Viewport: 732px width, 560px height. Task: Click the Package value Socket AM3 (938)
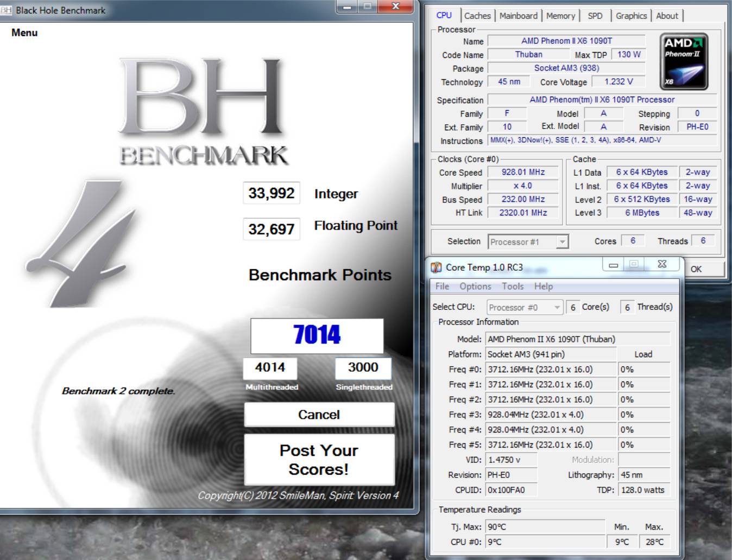(x=566, y=68)
